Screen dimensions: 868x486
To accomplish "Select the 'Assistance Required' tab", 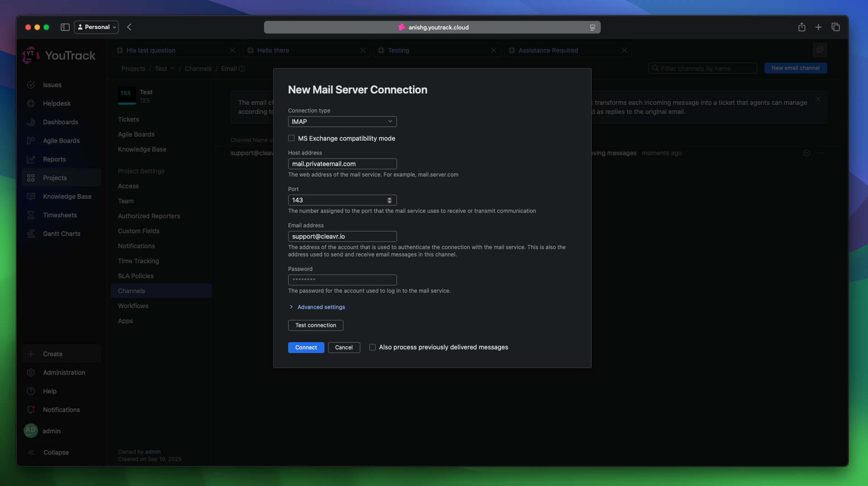I will tap(548, 50).
